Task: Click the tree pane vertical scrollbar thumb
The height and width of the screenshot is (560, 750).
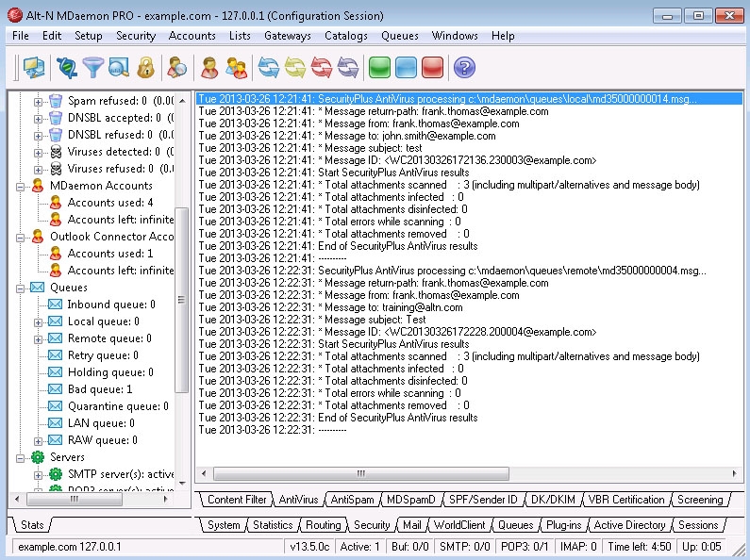Action: pos(181,300)
